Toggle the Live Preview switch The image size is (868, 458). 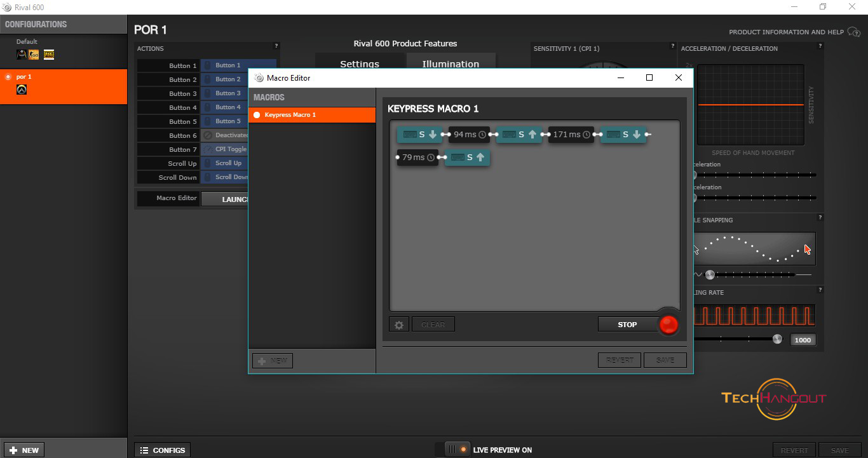pyautogui.click(x=457, y=450)
